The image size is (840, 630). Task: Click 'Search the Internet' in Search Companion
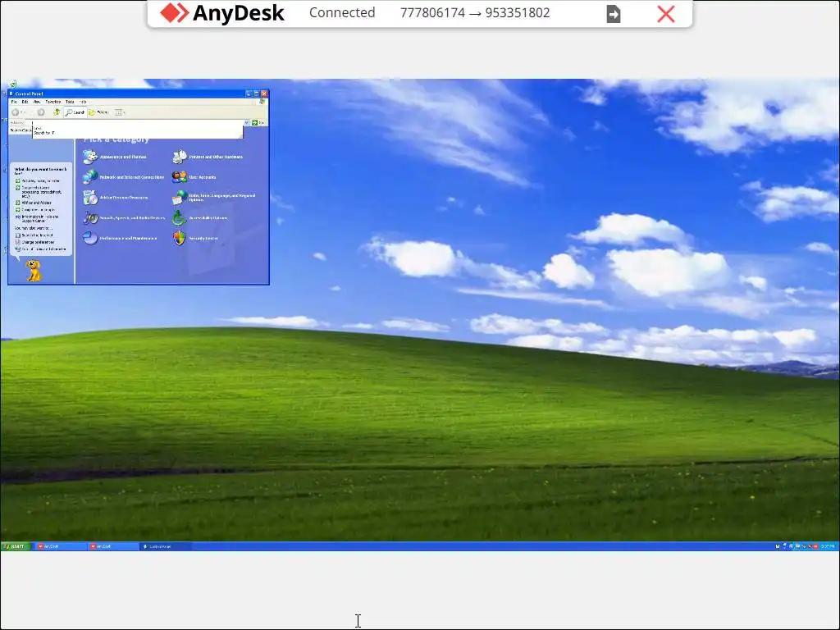[34, 235]
